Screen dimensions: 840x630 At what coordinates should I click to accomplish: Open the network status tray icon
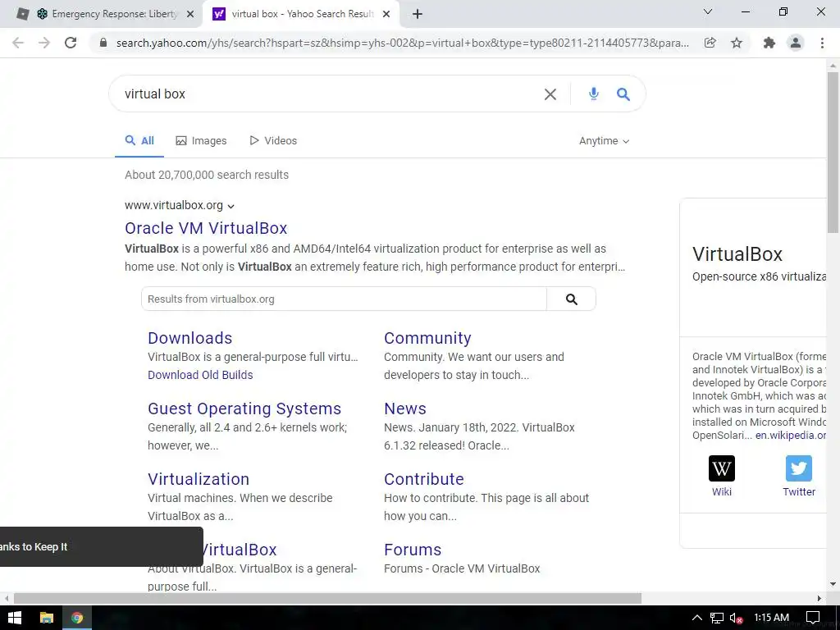pyautogui.click(x=717, y=618)
